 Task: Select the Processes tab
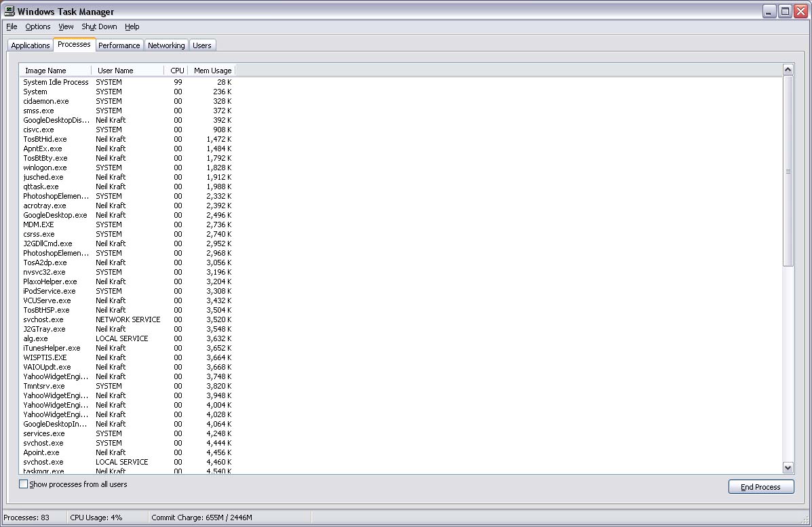[x=74, y=45]
